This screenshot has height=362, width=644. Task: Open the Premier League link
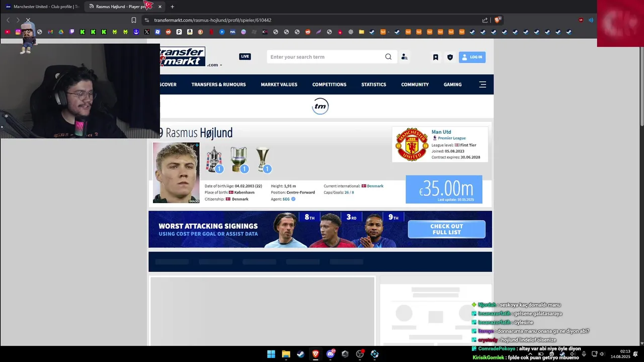[x=452, y=138]
